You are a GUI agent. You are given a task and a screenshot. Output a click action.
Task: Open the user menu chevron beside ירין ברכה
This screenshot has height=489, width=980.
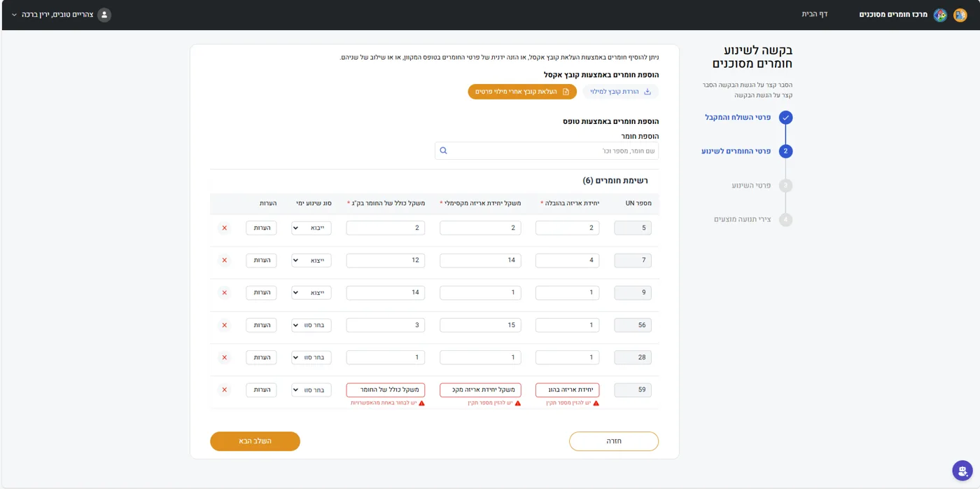pos(14,15)
